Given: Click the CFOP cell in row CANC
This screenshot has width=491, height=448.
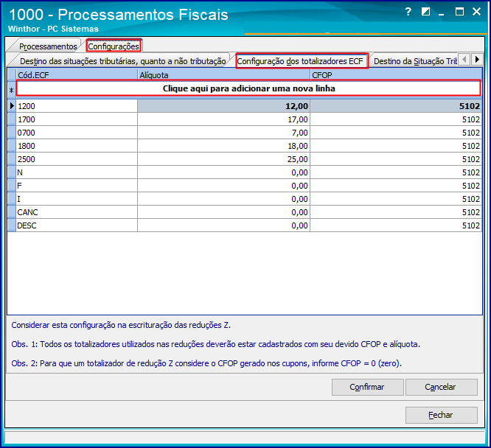Looking at the screenshot, I should pyautogui.click(x=396, y=212).
